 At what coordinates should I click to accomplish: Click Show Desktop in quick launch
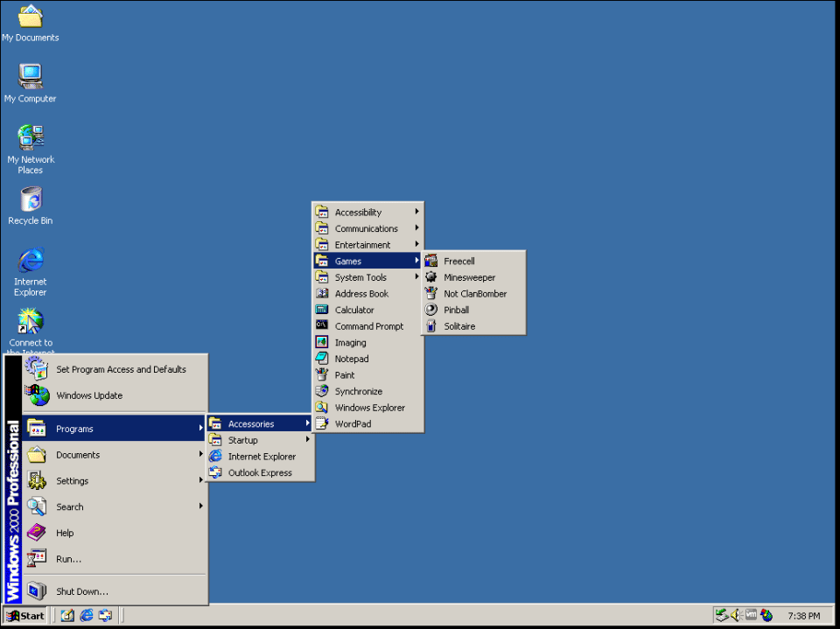tap(67, 616)
